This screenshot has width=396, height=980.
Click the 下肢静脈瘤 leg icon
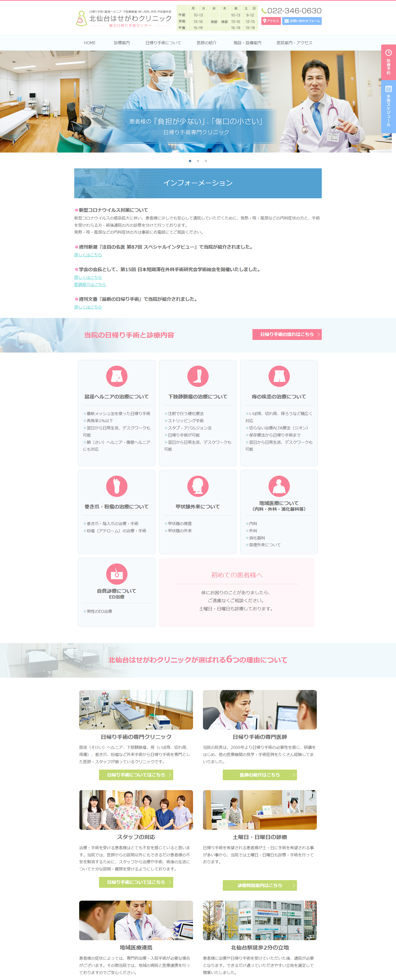point(198,376)
